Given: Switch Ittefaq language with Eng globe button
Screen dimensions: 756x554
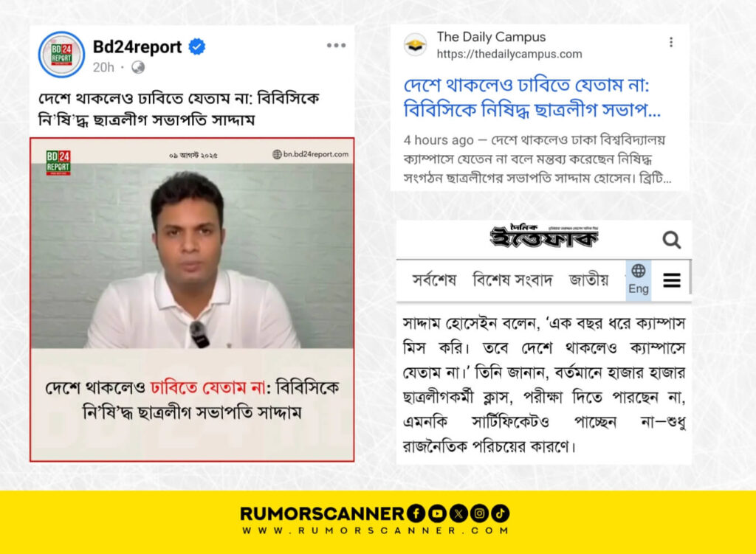Looking at the screenshot, I should click(x=639, y=280).
